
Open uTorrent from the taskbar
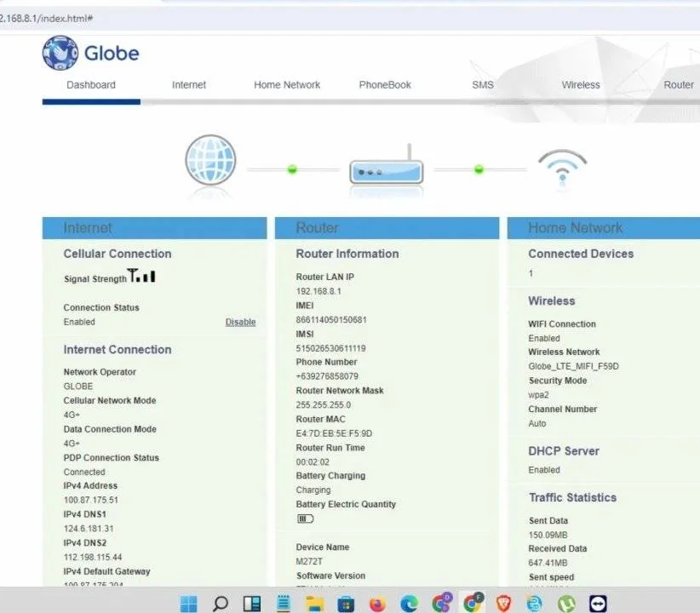tap(566, 604)
